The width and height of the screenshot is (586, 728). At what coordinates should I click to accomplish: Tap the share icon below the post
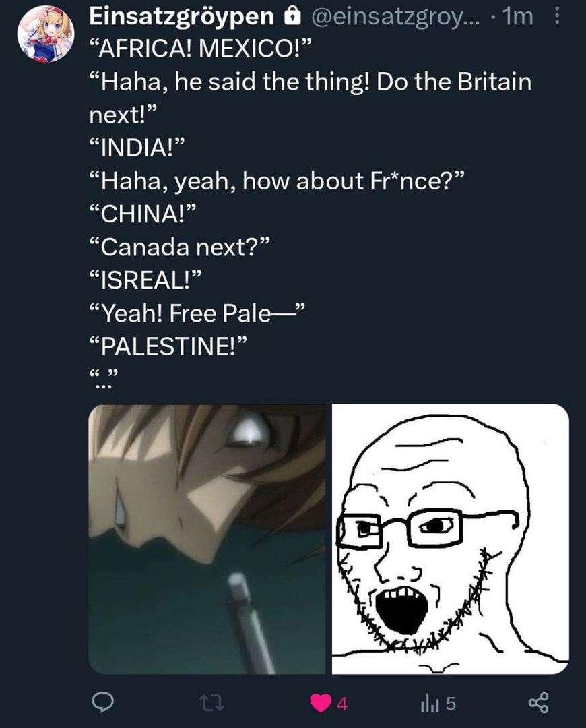539,703
